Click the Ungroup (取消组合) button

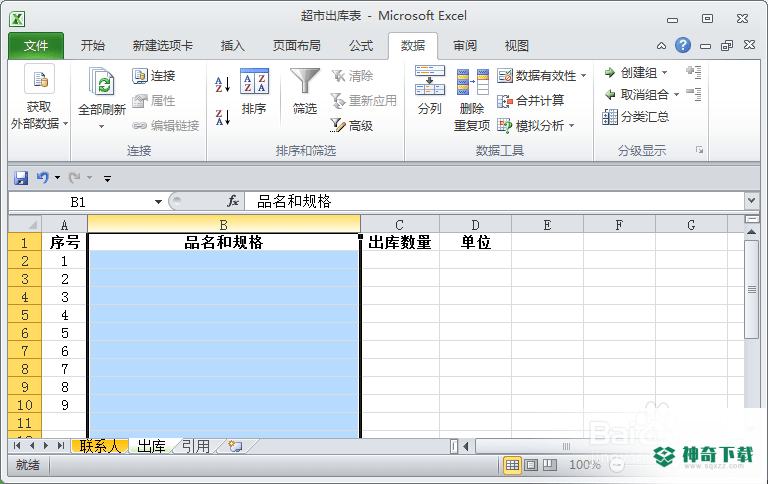(637, 95)
